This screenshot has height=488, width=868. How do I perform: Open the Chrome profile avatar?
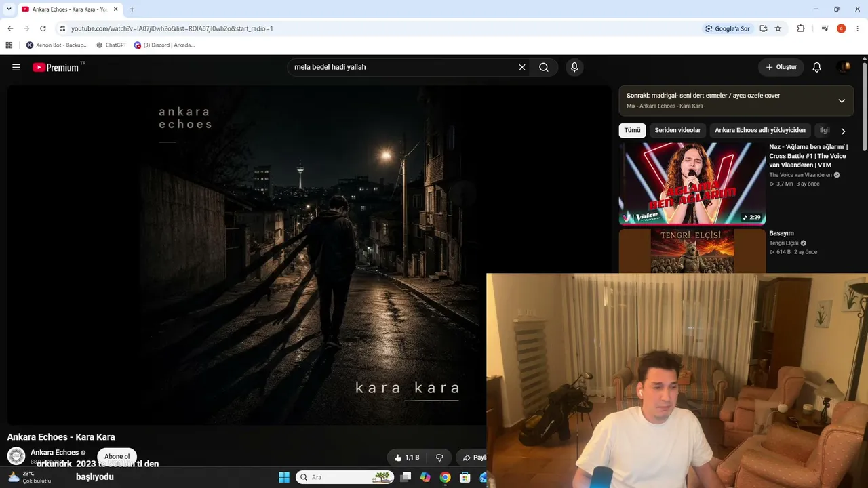[x=842, y=28]
